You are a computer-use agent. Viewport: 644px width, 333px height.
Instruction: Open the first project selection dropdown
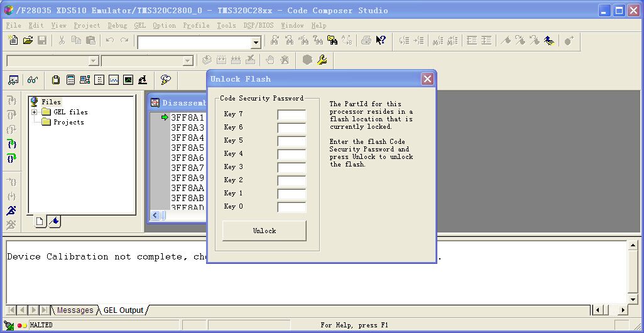tap(94, 62)
